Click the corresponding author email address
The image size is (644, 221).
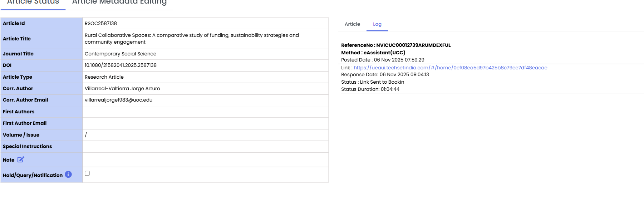[x=118, y=100]
